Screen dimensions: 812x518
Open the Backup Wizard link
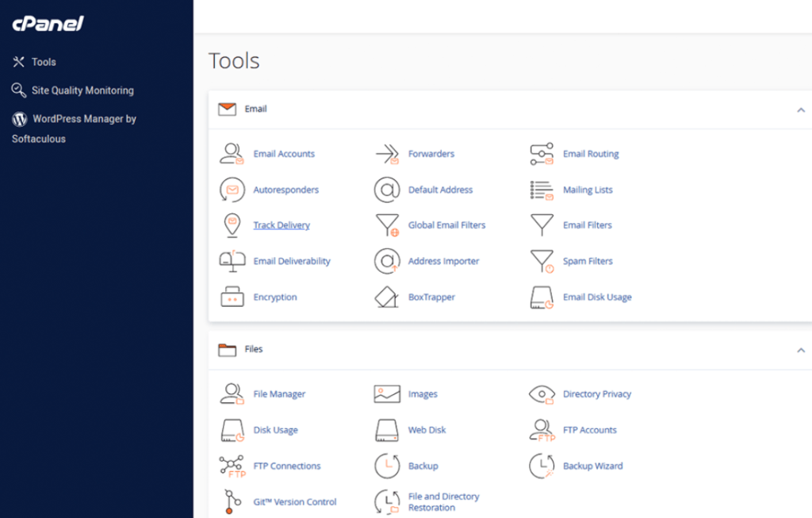click(593, 466)
